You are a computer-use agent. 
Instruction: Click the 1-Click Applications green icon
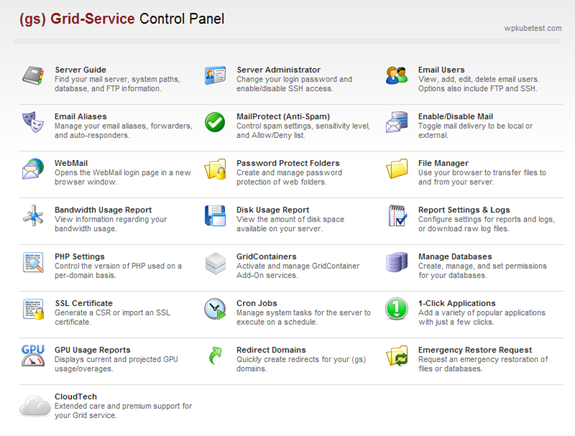click(396, 309)
